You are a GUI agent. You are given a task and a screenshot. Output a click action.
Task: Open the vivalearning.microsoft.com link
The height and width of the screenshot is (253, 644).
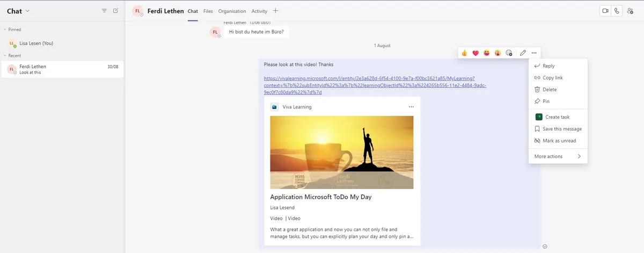(375, 85)
